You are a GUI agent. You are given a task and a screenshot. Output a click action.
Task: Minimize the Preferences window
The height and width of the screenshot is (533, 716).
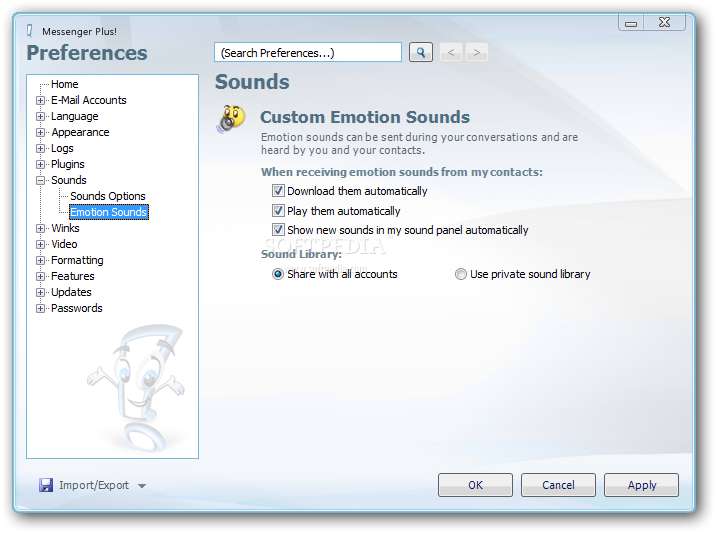coord(631,22)
